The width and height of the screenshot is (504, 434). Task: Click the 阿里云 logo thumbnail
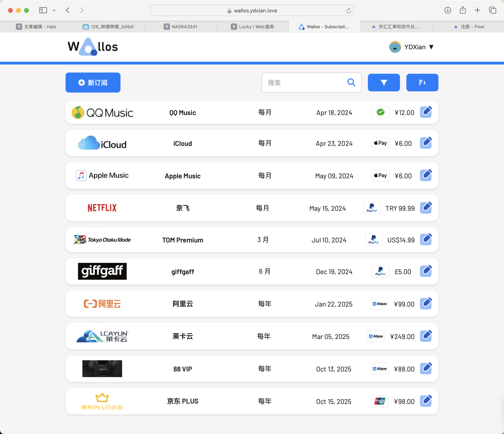click(x=102, y=304)
